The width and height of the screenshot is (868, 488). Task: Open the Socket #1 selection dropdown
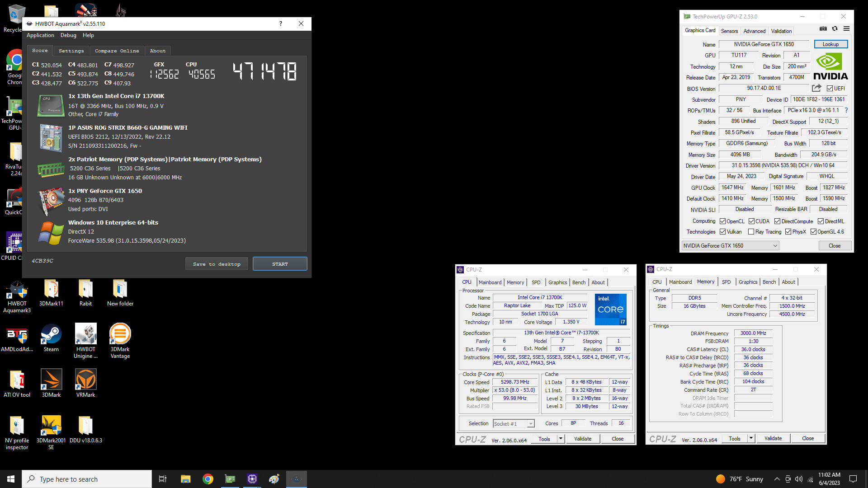tap(514, 423)
